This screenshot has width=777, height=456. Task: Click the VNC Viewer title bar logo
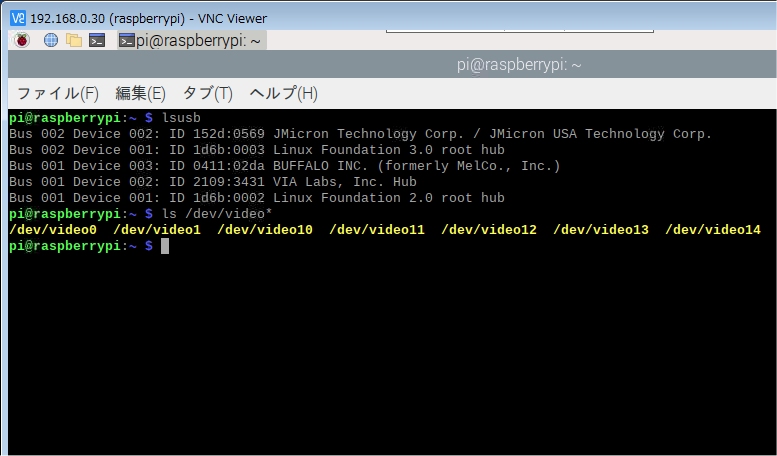18,18
